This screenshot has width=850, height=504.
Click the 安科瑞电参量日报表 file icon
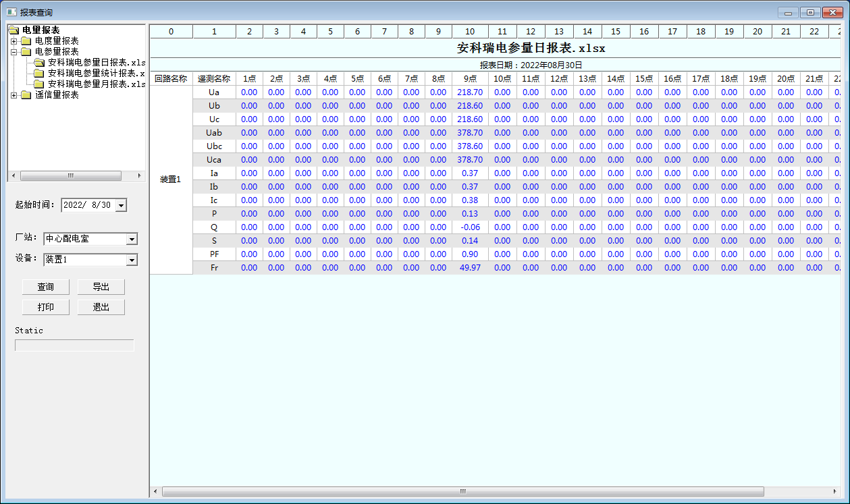39,63
